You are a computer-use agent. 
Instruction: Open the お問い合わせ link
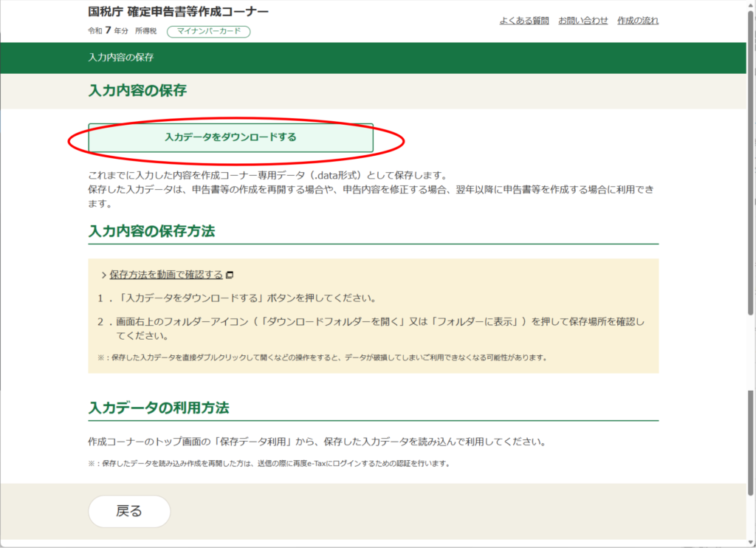pos(583,21)
